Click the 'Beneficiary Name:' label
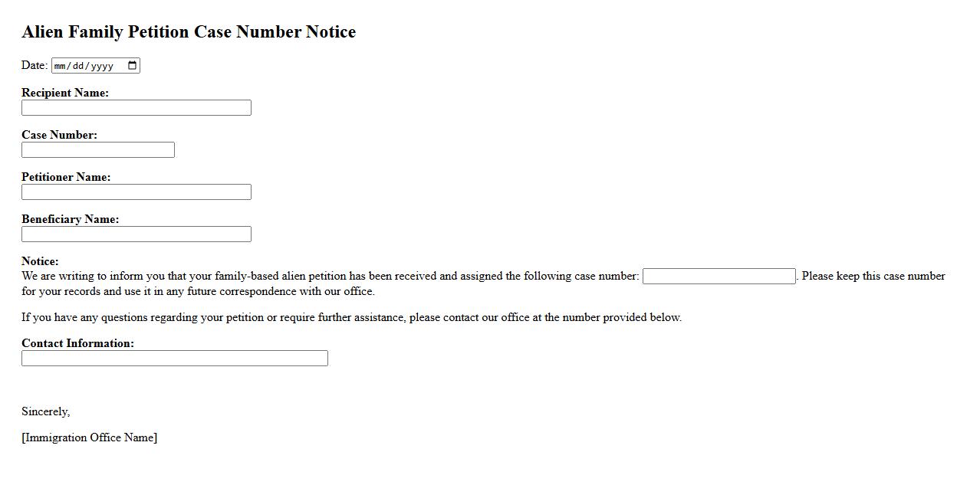Screen dimensions: 980x498 pos(71,219)
